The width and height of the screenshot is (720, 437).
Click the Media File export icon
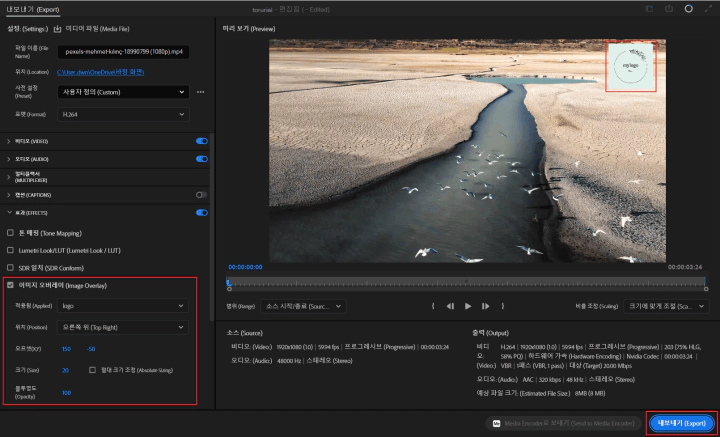click(x=57, y=29)
